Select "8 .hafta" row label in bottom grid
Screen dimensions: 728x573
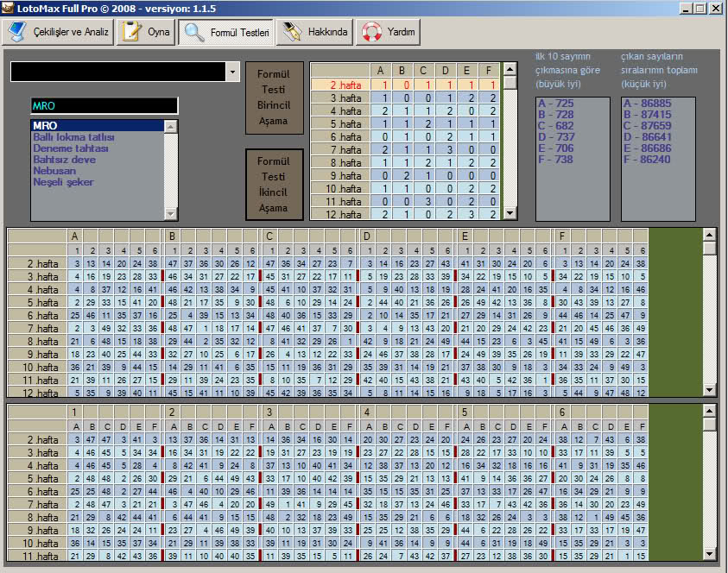click(38, 518)
